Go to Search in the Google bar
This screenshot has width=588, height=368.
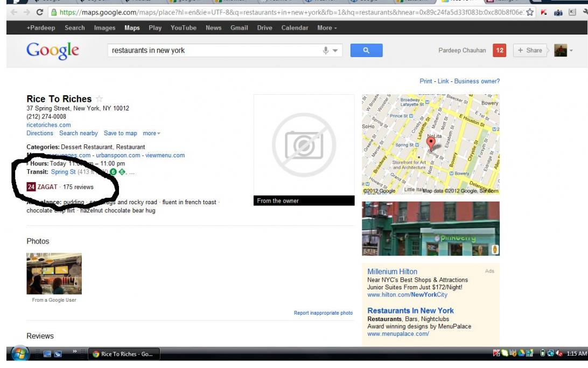click(x=75, y=28)
